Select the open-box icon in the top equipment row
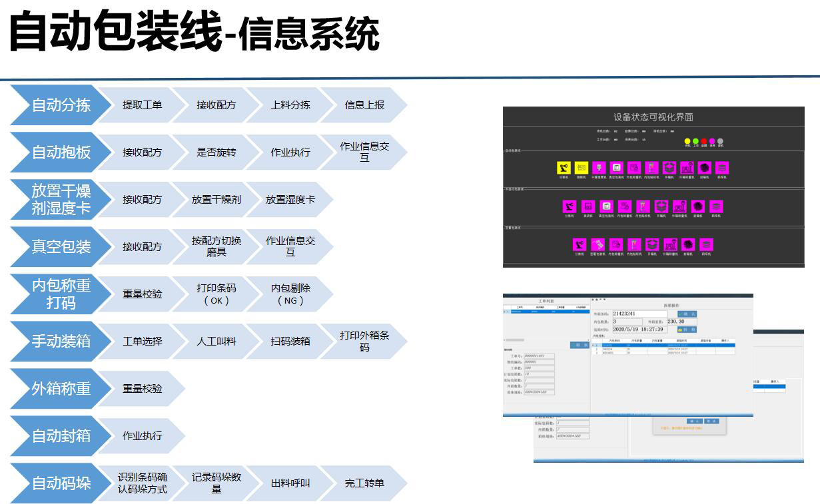This screenshot has height=504, width=820. [x=669, y=168]
